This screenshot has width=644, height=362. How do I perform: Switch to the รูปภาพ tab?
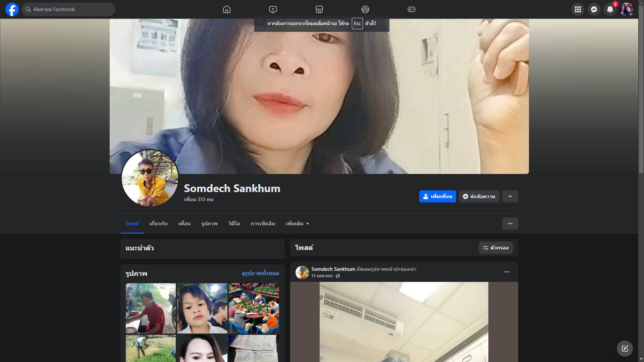point(209,224)
